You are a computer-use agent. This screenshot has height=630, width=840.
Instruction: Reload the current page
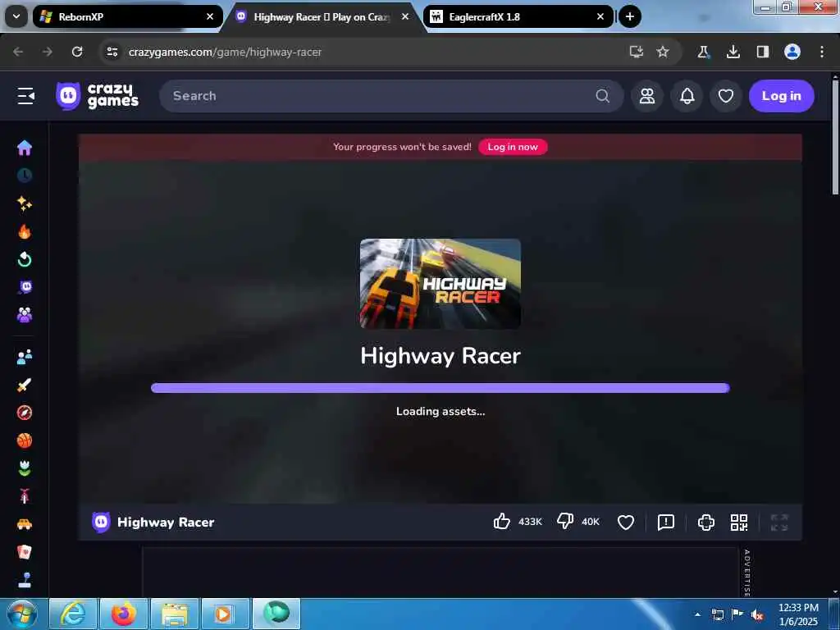[x=77, y=52]
